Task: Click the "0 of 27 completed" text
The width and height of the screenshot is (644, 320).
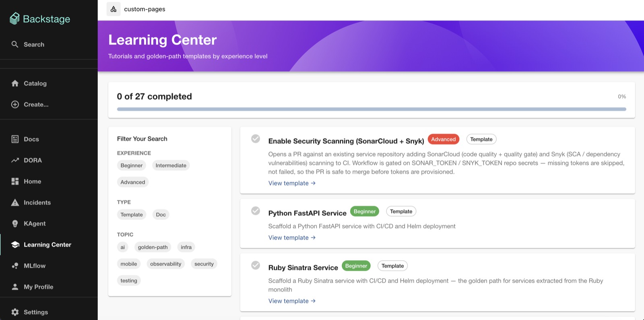Action: pyautogui.click(x=155, y=97)
